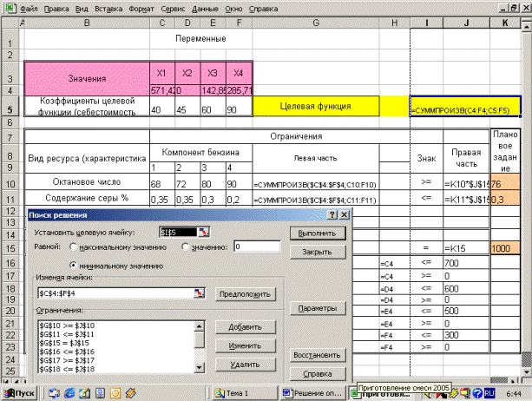Open the Сервис menu
Image resolution: width=532 pixels, height=401 pixels.
pos(173,9)
